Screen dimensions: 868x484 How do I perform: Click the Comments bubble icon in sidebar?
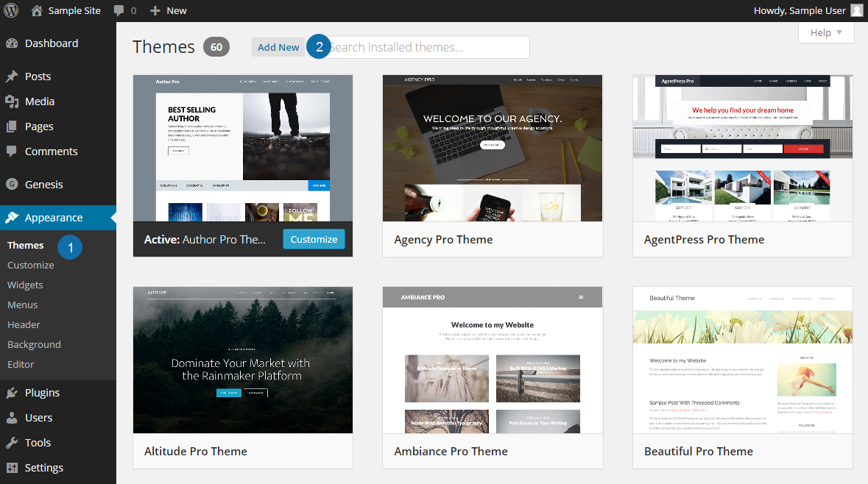(x=12, y=151)
